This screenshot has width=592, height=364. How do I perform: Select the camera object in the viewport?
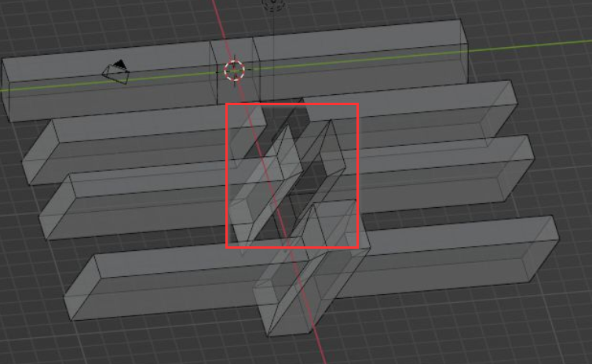point(116,71)
